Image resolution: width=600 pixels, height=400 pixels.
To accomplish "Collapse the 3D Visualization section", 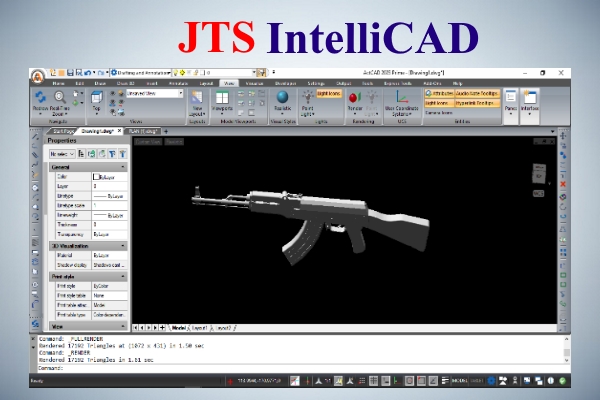I will point(123,246).
